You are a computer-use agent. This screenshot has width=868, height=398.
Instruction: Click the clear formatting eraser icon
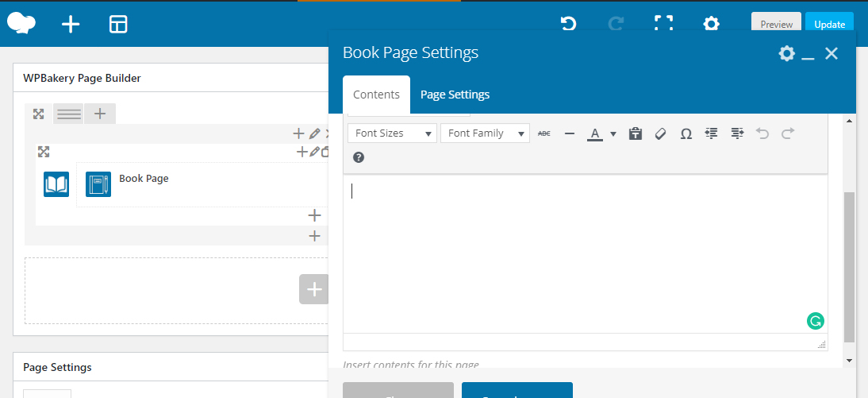click(660, 133)
